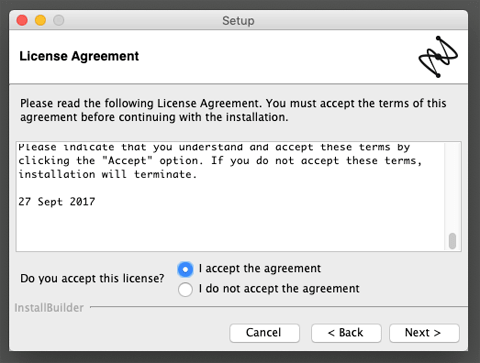
Task: Click the installer logo icon in header
Action: coord(438,57)
